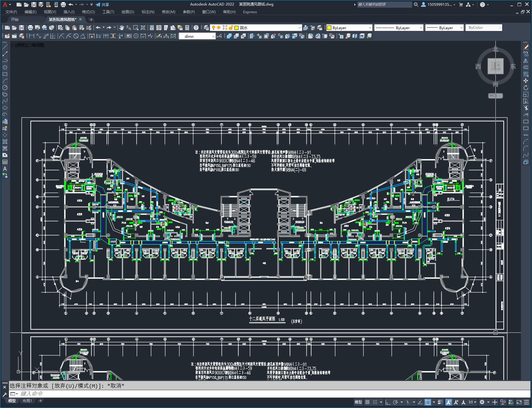Click Save icon in quick access toolbar

pyautogui.click(x=33, y=5)
